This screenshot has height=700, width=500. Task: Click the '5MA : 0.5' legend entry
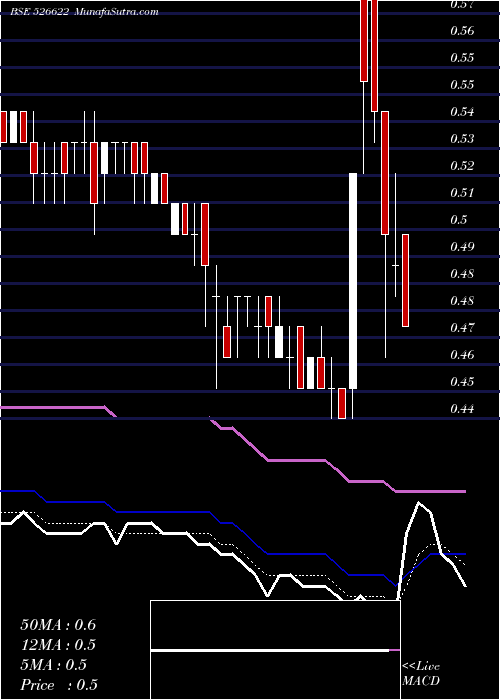point(54,664)
